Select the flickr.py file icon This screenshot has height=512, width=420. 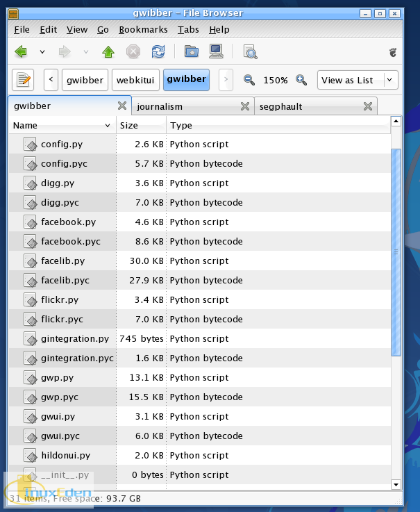click(x=31, y=299)
